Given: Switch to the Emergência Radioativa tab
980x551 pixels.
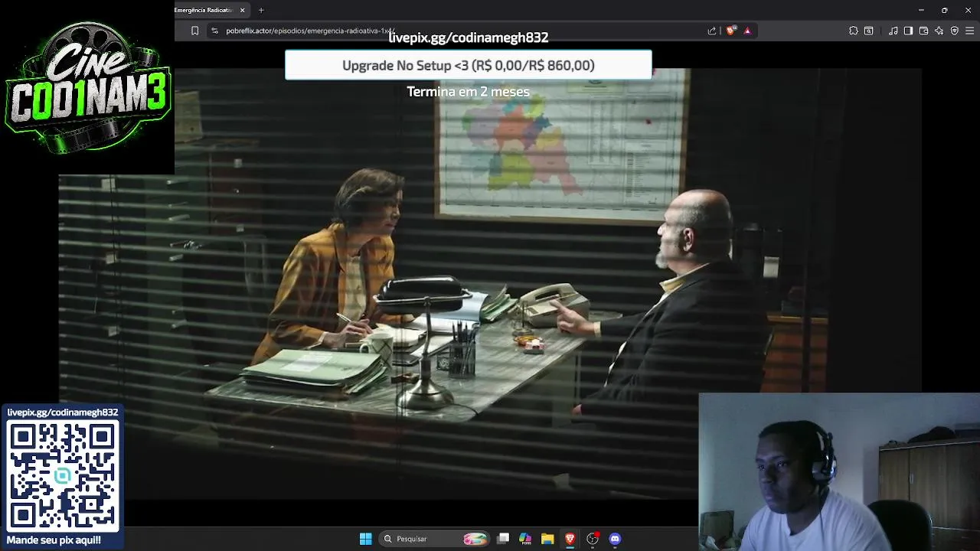Looking at the screenshot, I should [x=204, y=10].
